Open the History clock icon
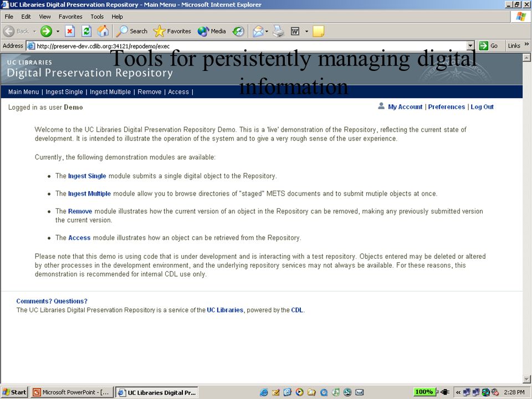This screenshot has width=532, height=399. tap(238, 31)
